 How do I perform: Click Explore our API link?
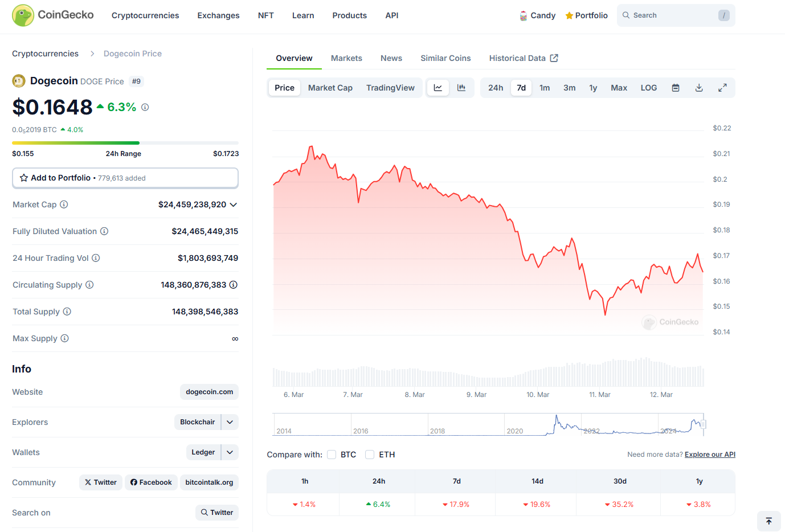(710, 455)
